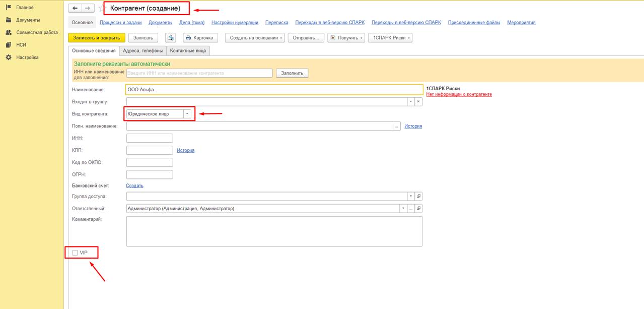Click Нет информации о контрагенте link

tap(459, 95)
